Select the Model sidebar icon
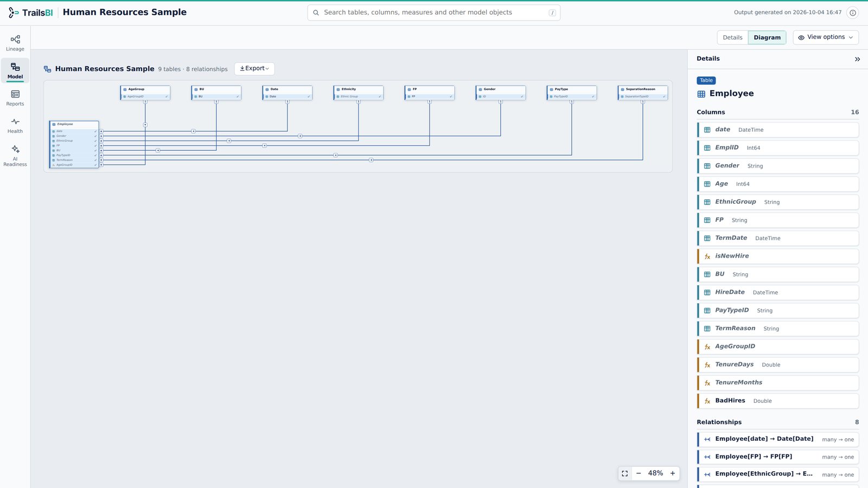 coord(15,70)
